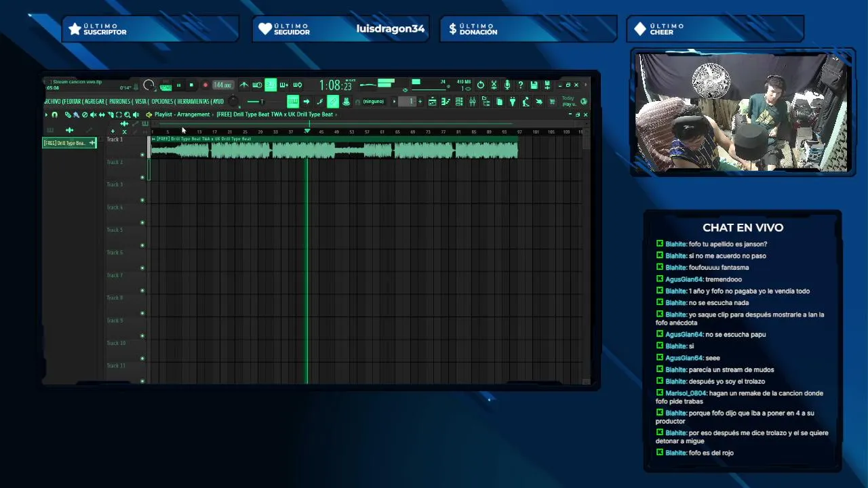Viewport: 868px width, 488px height.
Task: Select the Playlist paint brush tool
Action: point(76,115)
